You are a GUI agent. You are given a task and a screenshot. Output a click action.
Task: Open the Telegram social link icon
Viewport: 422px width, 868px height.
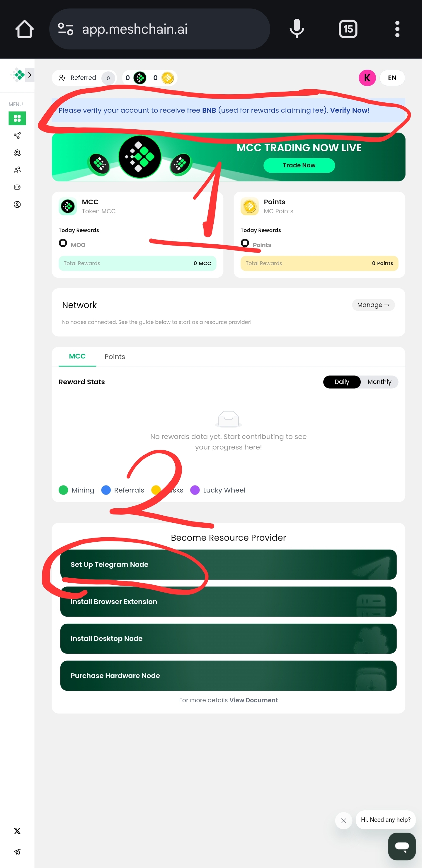coord(17,852)
